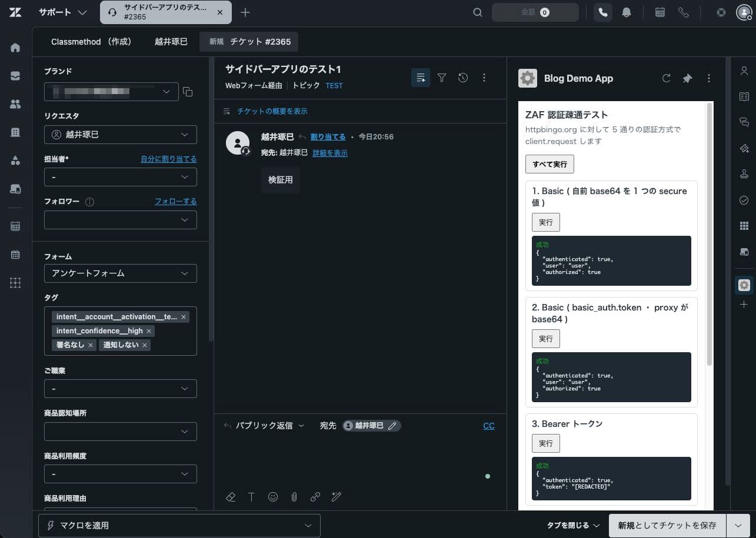The height and width of the screenshot is (538, 756).
Task: Open save ticket status arrow dropdown
Action: [738, 526]
